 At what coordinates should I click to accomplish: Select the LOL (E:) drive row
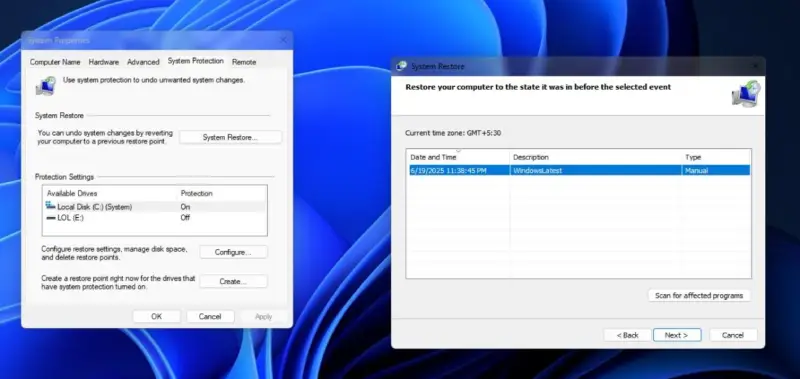(155, 217)
